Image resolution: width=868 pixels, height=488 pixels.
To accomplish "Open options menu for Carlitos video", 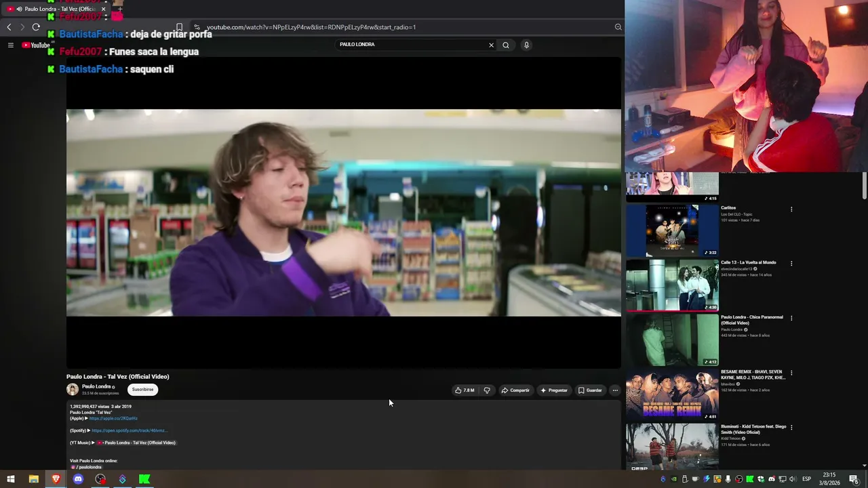I will [x=791, y=209].
